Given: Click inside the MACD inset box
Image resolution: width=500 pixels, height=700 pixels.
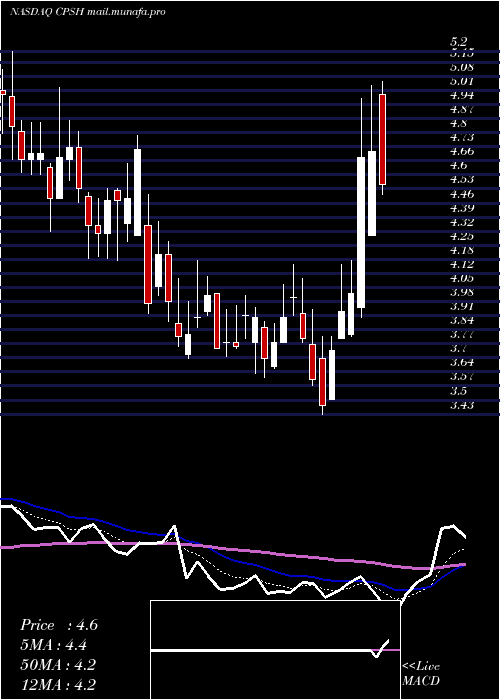Looking at the screenshot, I should 275,650.
